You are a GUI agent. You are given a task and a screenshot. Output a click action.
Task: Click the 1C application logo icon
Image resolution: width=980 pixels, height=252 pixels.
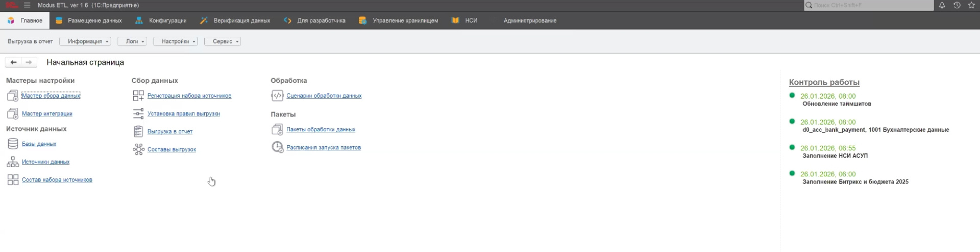pyautogui.click(x=11, y=5)
